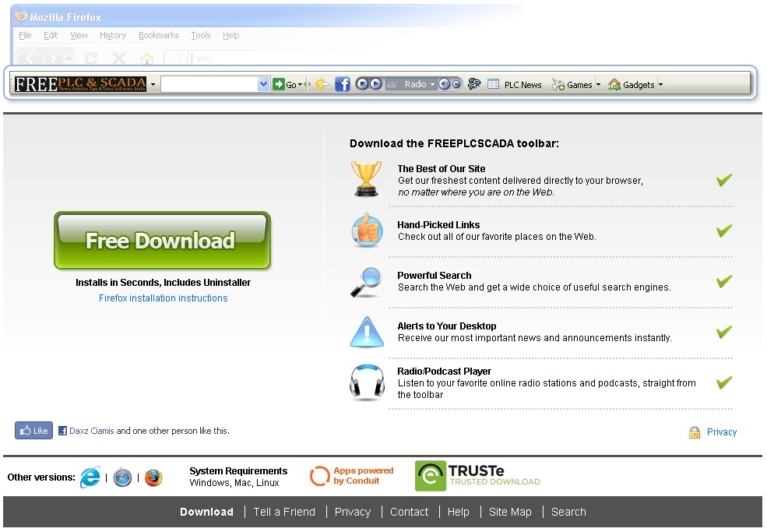Open the Edit menu
The width and height of the screenshot is (767, 532).
[51, 35]
